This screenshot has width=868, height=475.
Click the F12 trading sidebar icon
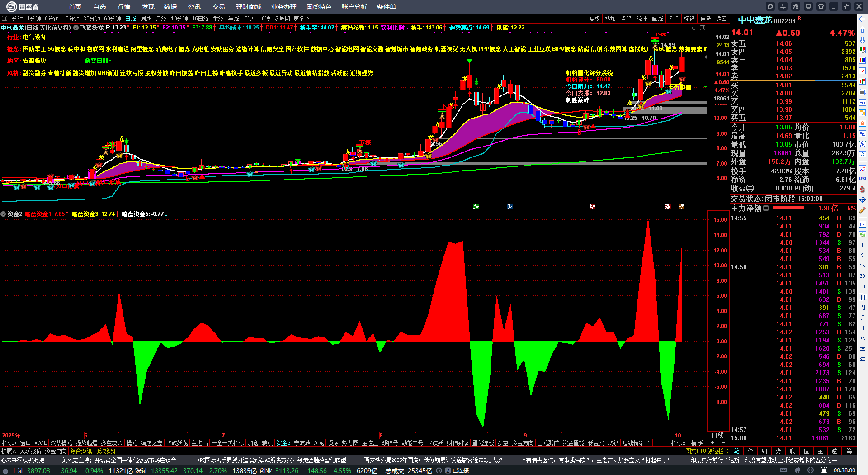pyautogui.click(x=863, y=134)
